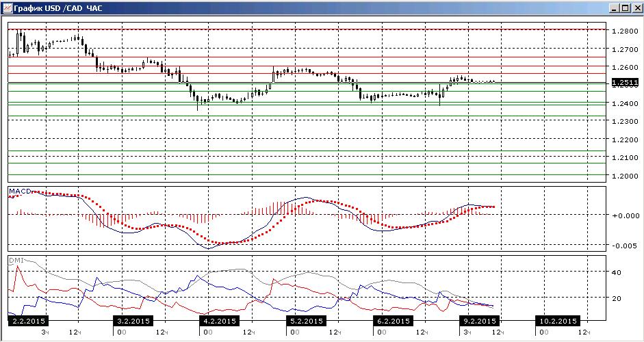Select the 4.2.2015 date marker
644x342 pixels.
219,321
